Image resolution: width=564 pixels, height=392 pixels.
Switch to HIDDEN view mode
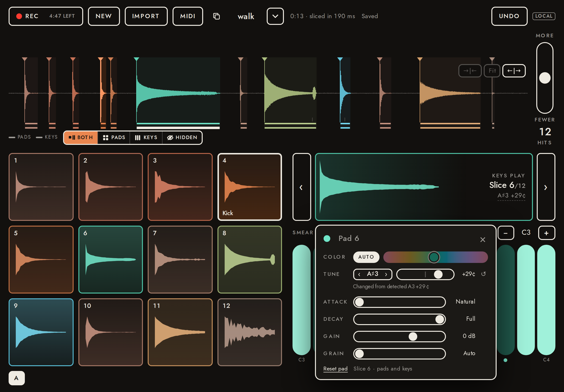182,137
